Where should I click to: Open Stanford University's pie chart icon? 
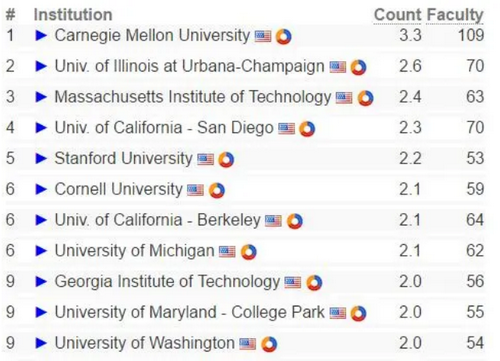(x=226, y=160)
